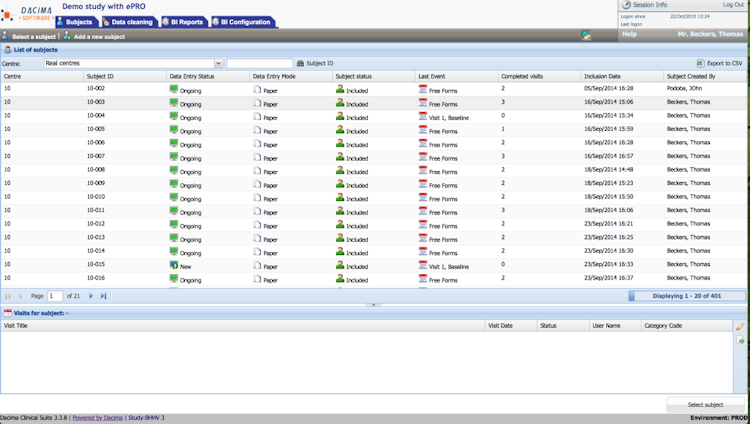Click the Log Out link
Viewport: 750px width, 424px height.
coord(733,5)
